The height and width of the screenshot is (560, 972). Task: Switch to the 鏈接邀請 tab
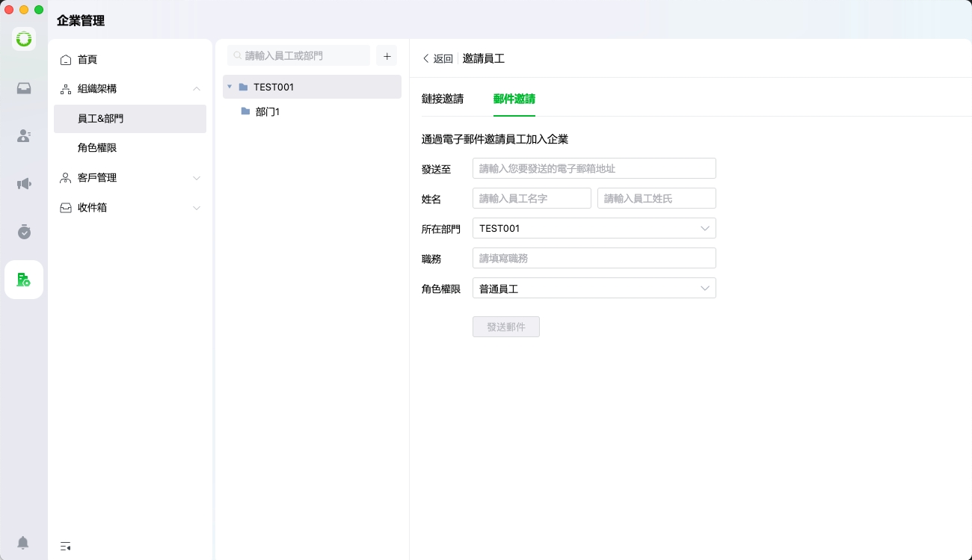coord(443,99)
